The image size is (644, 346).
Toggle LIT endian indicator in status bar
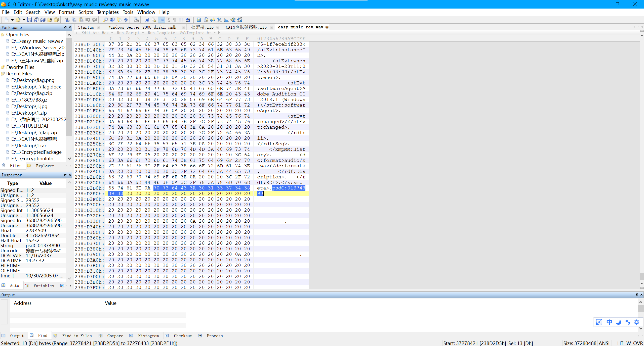click(620, 343)
